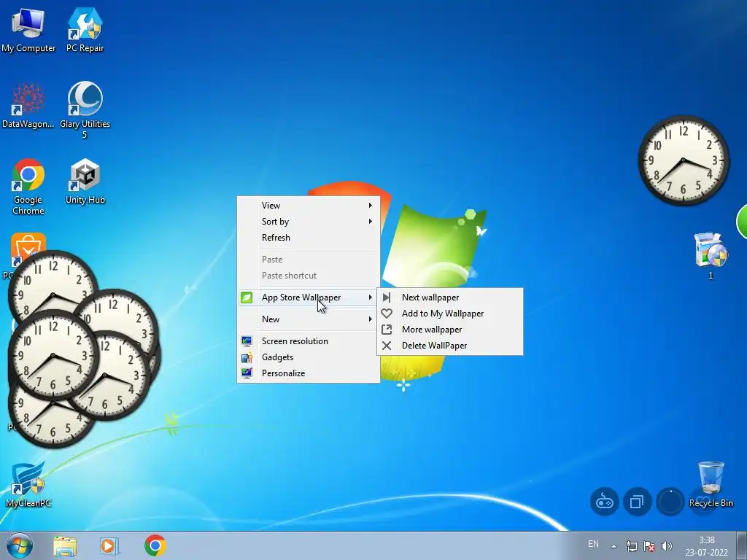
Task: Select the Google Chrome desktop shortcut
Action: (28, 187)
